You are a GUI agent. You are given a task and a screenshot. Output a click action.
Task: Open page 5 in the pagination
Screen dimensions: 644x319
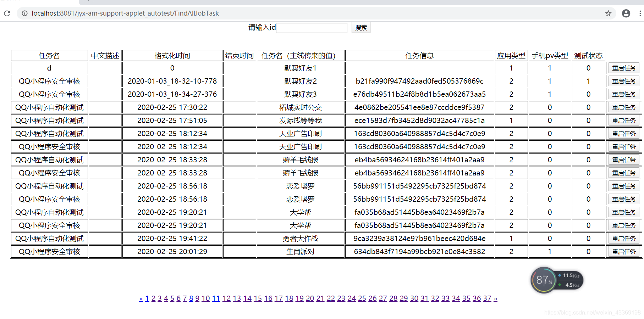pyautogui.click(x=172, y=298)
